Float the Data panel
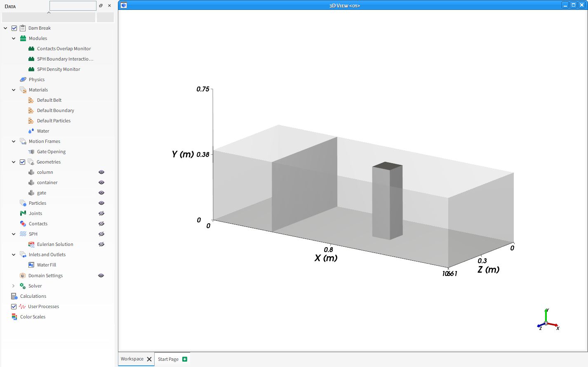 (101, 6)
